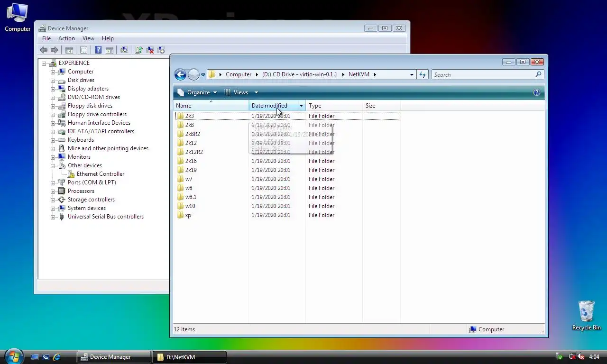
Task: Click Uninstall device toolbar icon with red X
Action: (x=150, y=50)
